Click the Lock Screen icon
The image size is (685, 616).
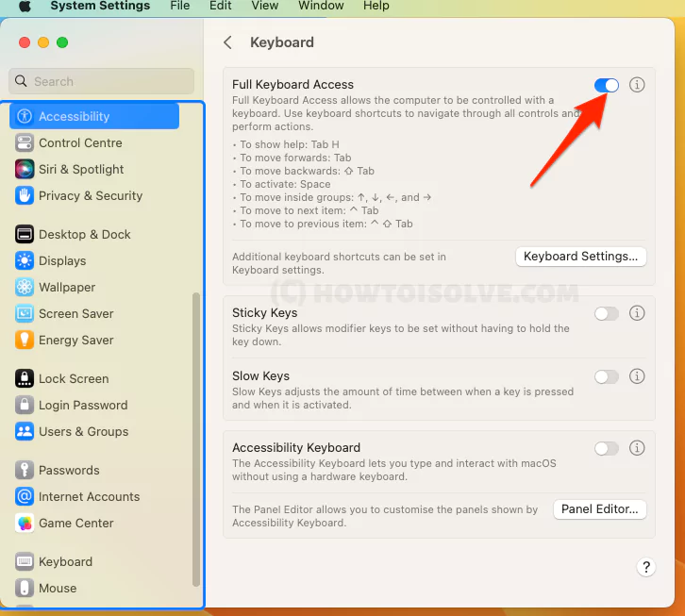[x=25, y=379]
